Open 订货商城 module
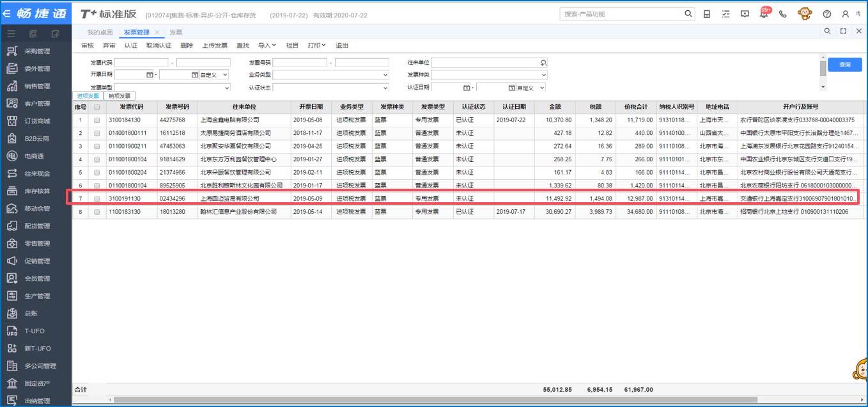The height and width of the screenshot is (407, 868). pyautogui.click(x=37, y=121)
